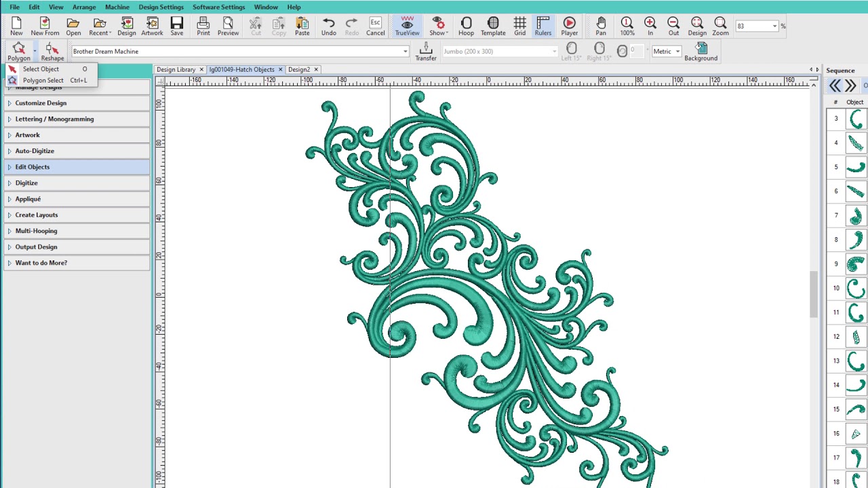
Task: Open the Brother Dream Machine dropdown
Action: click(406, 52)
